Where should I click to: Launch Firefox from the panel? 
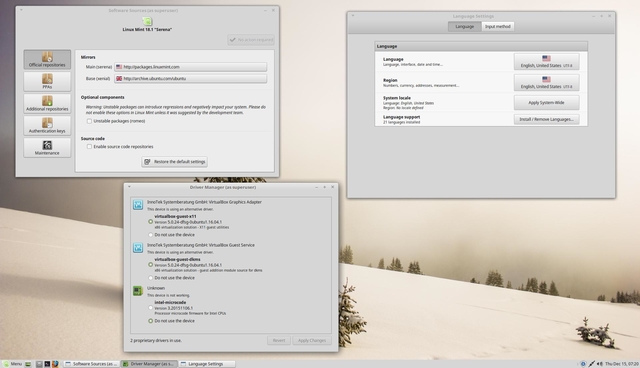click(55, 364)
